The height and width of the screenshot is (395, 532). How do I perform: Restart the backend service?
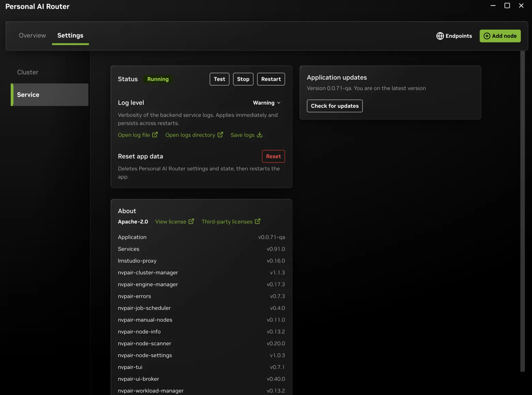click(x=271, y=79)
